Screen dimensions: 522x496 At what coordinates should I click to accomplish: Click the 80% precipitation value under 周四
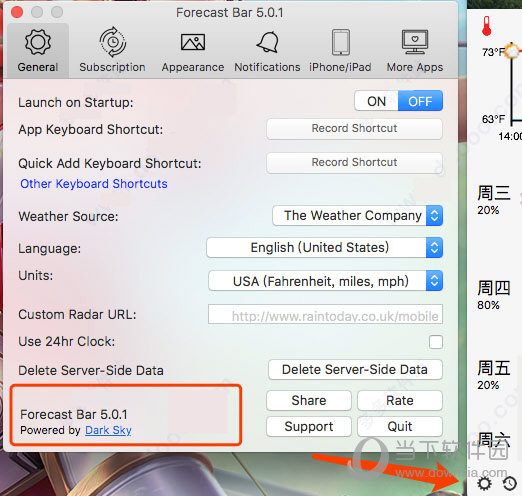pyautogui.click(x=488, y=305)
